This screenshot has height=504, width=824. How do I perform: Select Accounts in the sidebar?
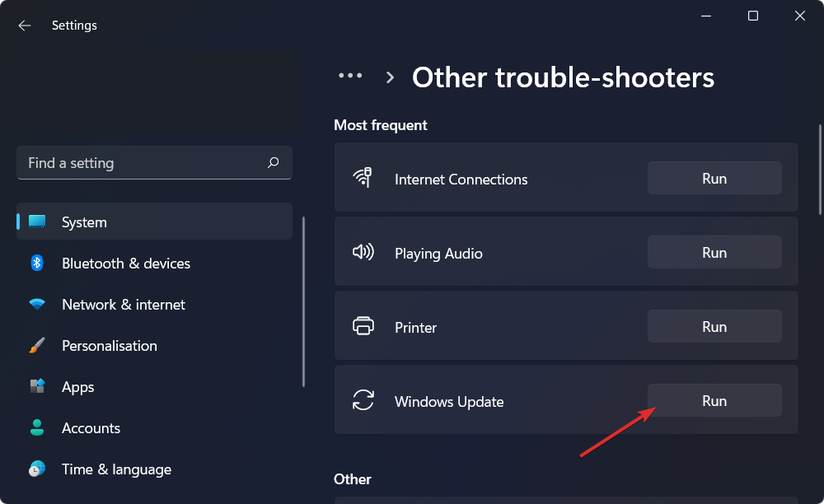point(91,427)
